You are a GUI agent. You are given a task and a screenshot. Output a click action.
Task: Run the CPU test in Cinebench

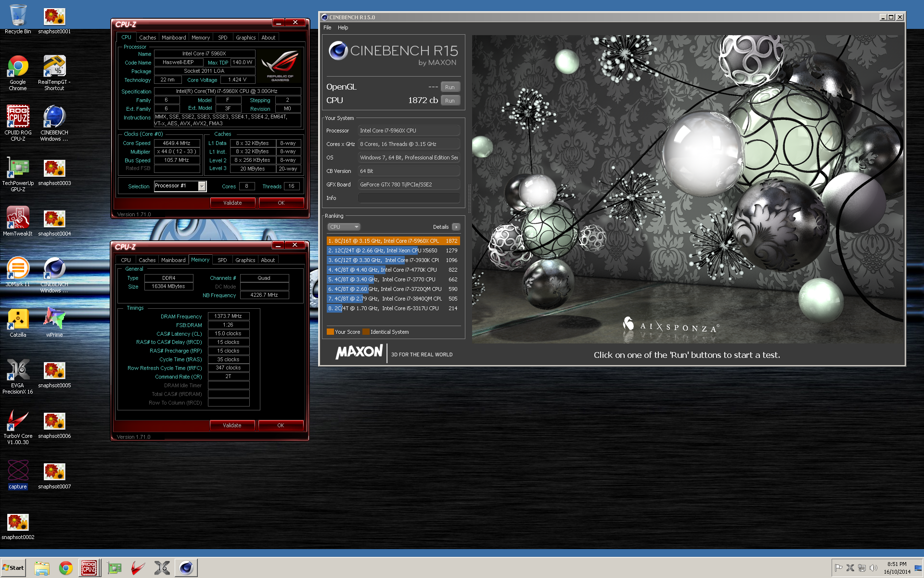pos(450,101)
